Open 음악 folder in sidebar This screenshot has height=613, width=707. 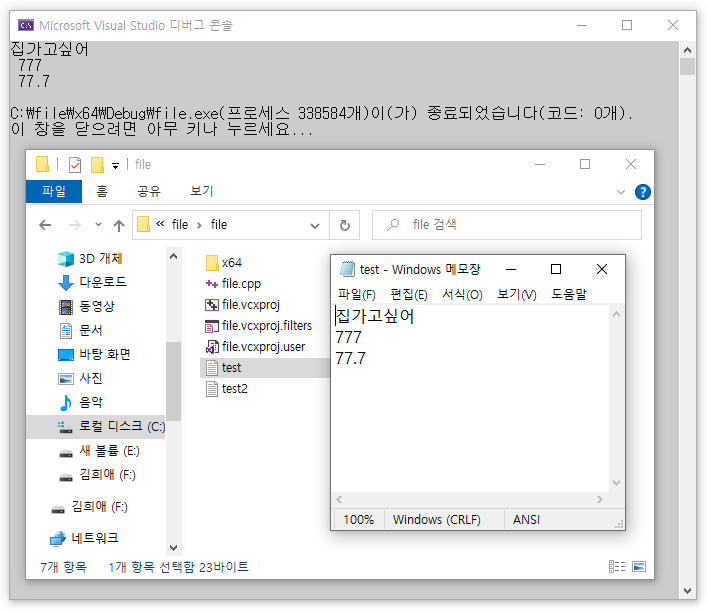pyautogui.click(x=81, y=402)
